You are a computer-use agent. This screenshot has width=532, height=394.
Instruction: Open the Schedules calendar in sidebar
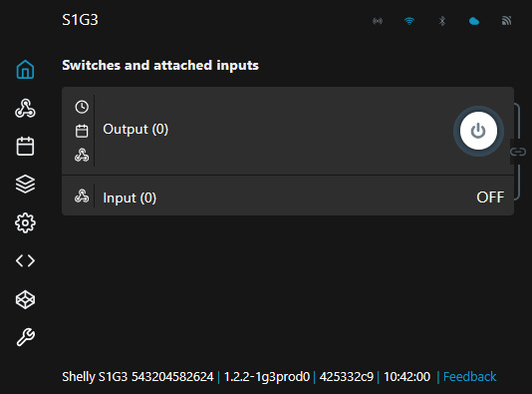(x=26, y=147)
